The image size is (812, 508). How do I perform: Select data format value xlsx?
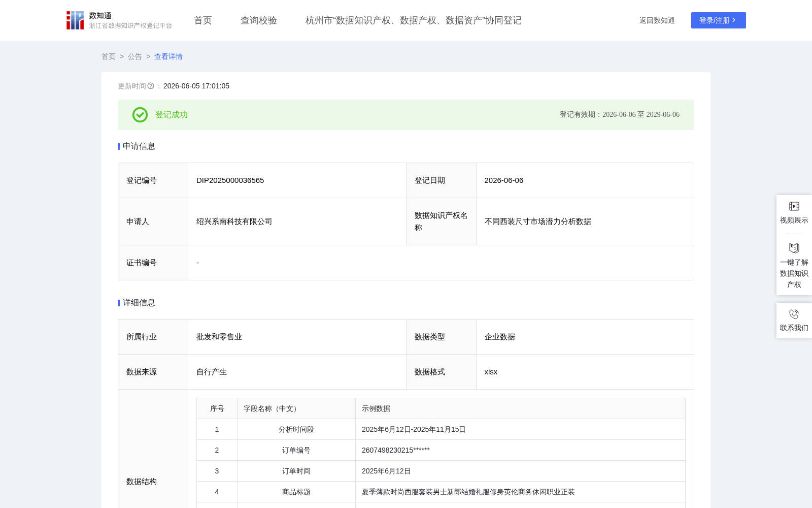click(491, 372)
